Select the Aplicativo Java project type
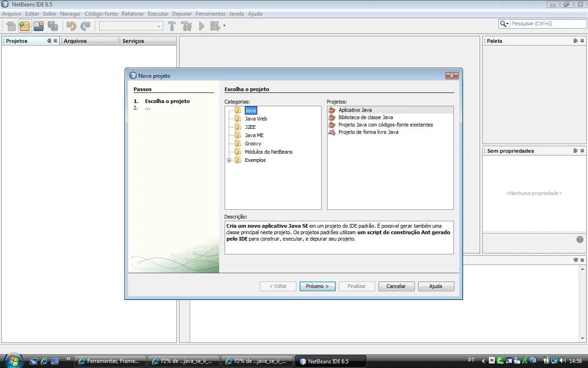The height and width of the screenshot is (368, 588). click(x=390, y=110)
